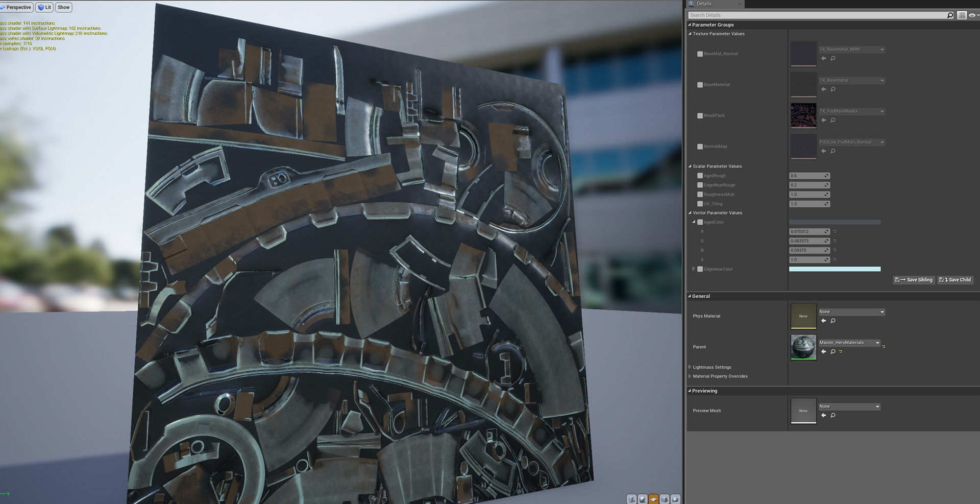Collapse the General section
The width and height of the screenshot is (980, 504).
click(x=689, y=296)
